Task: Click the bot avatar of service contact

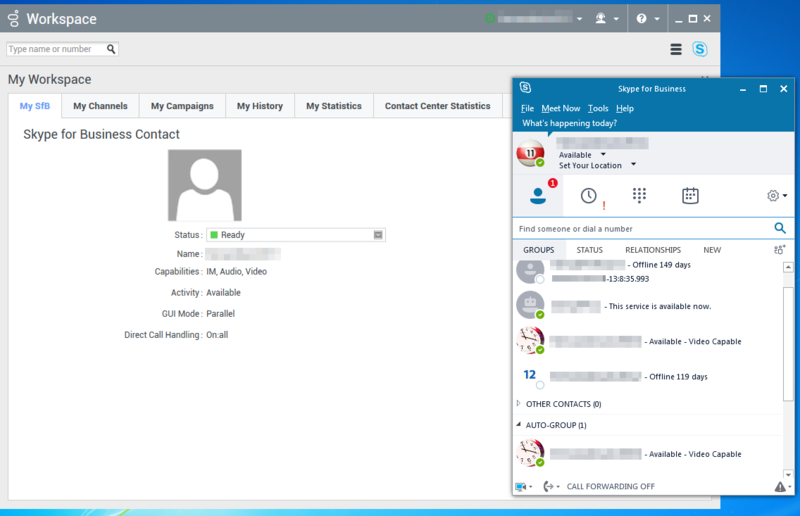Action: point(530,305)
